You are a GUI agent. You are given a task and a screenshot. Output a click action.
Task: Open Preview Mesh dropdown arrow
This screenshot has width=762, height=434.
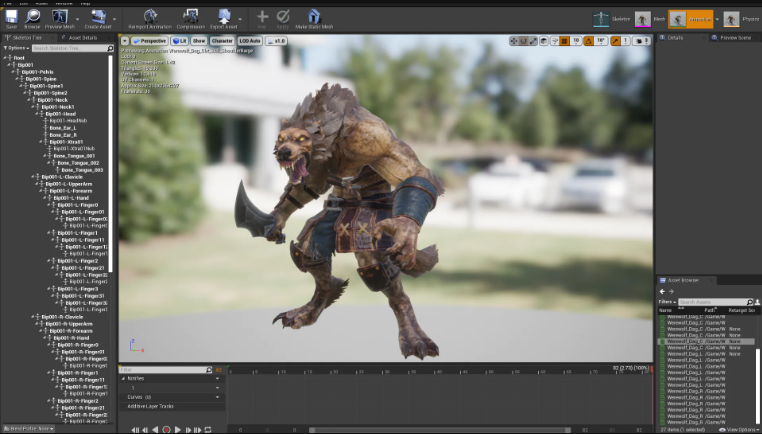point(78,19)
